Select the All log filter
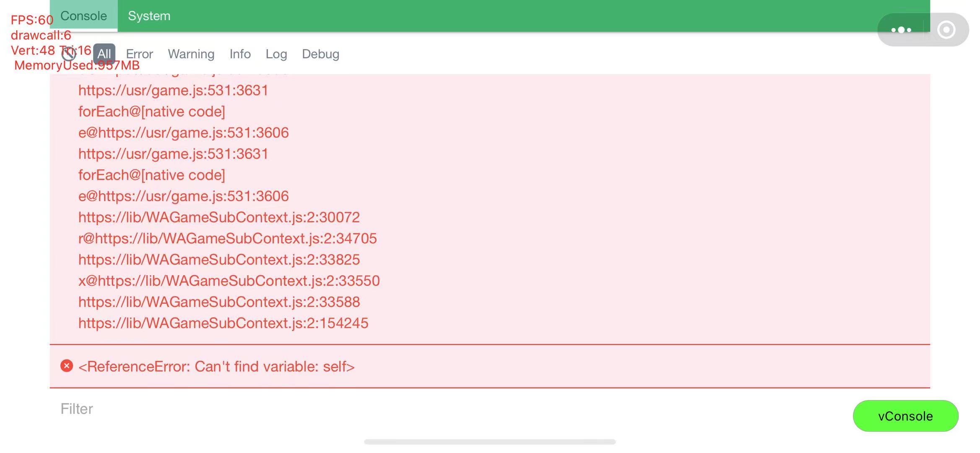The width and height of the screenshot is (980, 453). coord(104,54)
